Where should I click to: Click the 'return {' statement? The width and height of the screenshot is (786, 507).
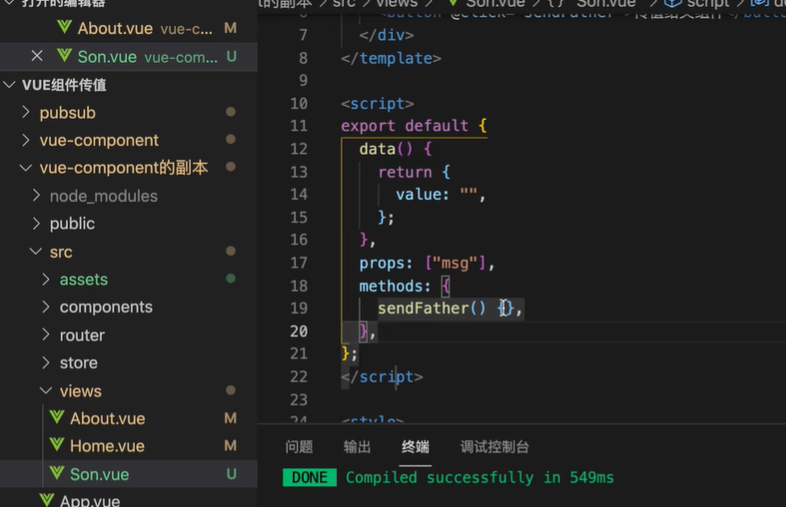coord(414,172)
